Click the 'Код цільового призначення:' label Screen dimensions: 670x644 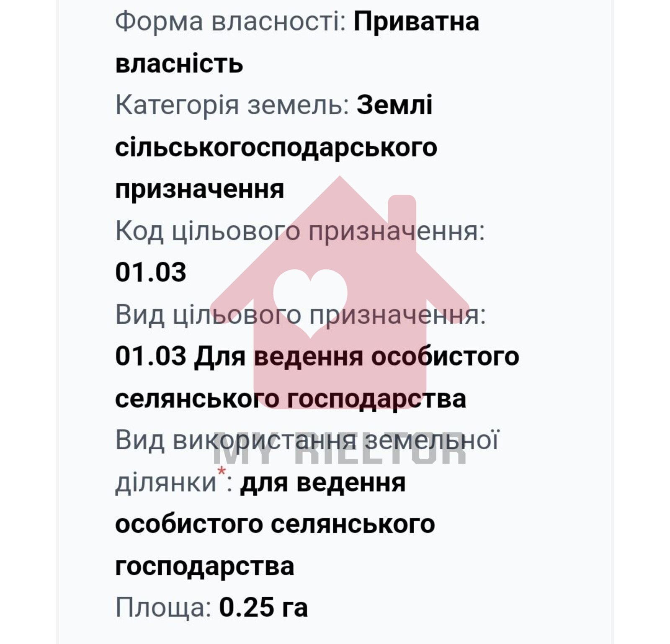(x=299, y=231)
